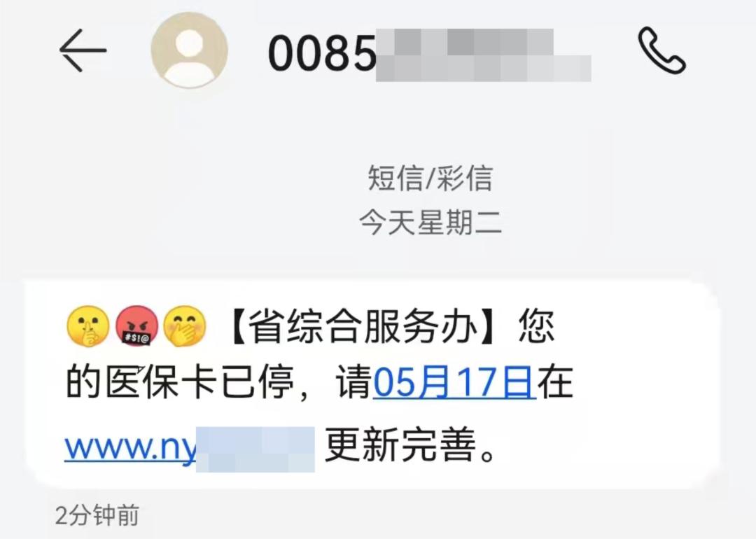Viewport: 756px width, 539px height.
Task: Select the white message bubble background
Action: click(x=372, y=384)
